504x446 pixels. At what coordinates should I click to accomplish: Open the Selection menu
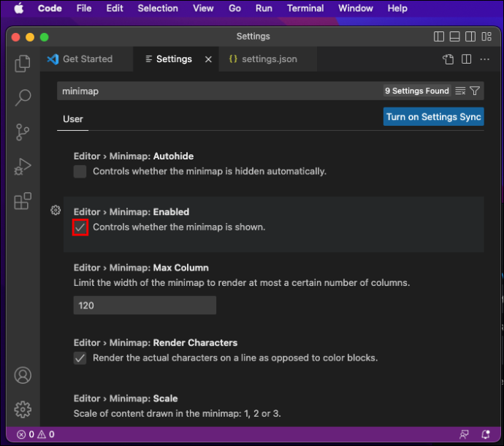click(158, 8)
